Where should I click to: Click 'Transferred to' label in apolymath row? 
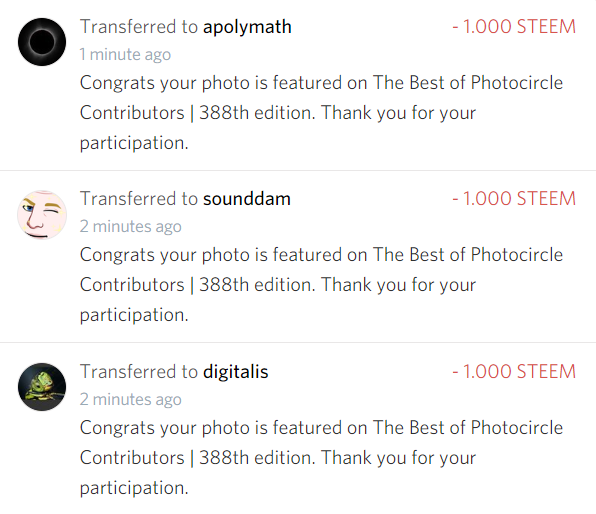coord(139,27)
